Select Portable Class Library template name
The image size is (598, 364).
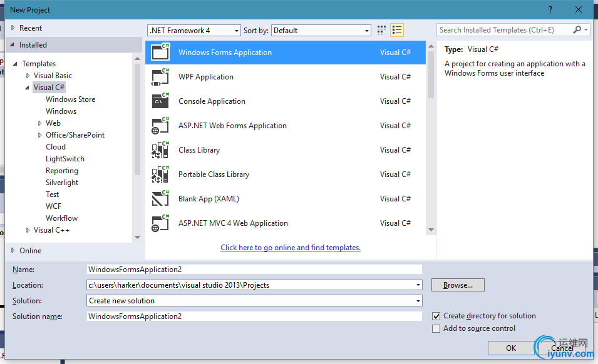pyautogui.click(x=214, y=174)
